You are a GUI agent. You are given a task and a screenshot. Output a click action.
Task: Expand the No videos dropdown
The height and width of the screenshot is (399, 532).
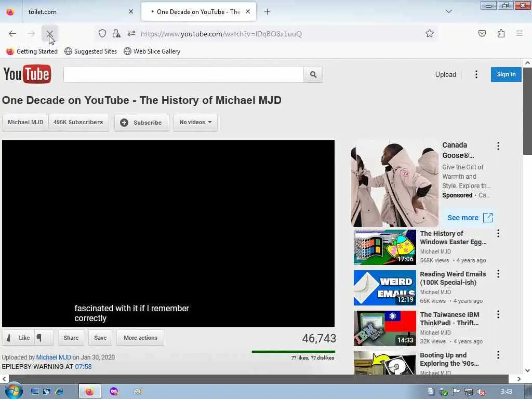(195, 122)
